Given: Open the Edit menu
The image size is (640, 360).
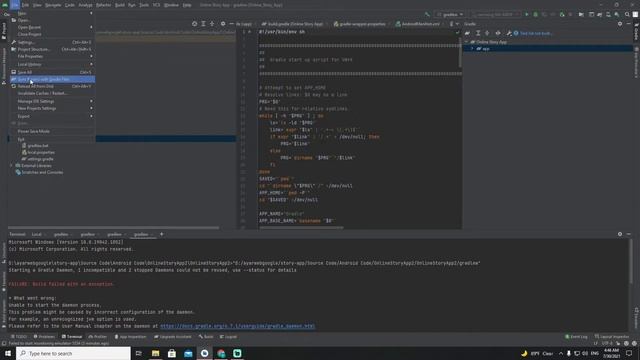Looking at the screenshot, I should click(x=25, y=5).
